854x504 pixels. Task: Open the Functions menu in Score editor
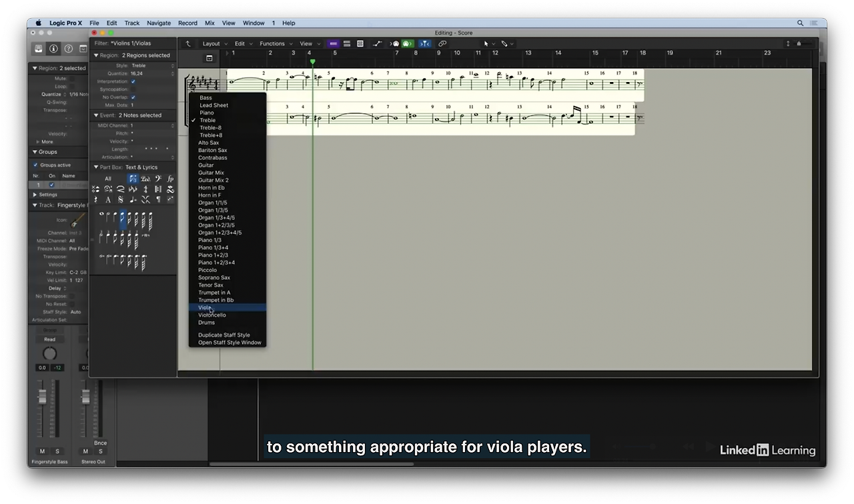click(x=274, y=44)
